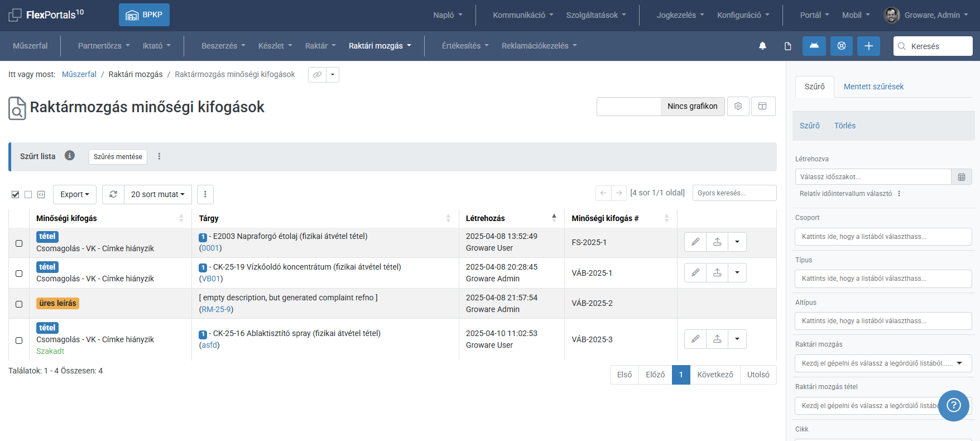Open the RM-25-9 link
Viewport: 980px width, 441px height.
216,309
